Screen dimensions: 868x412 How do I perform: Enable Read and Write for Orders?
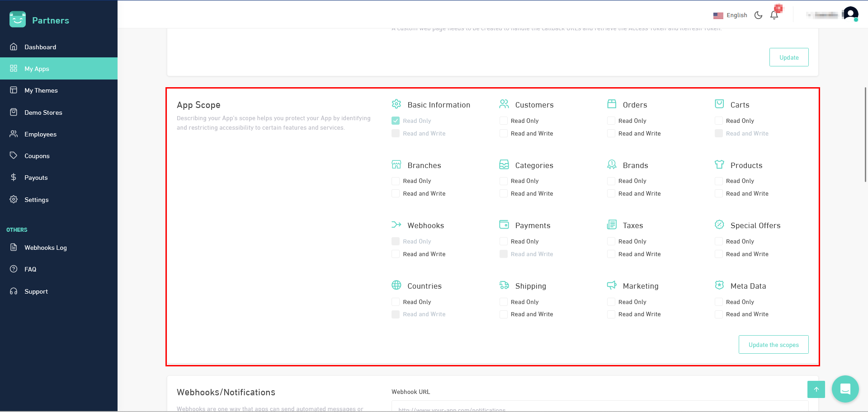[611, 133]
